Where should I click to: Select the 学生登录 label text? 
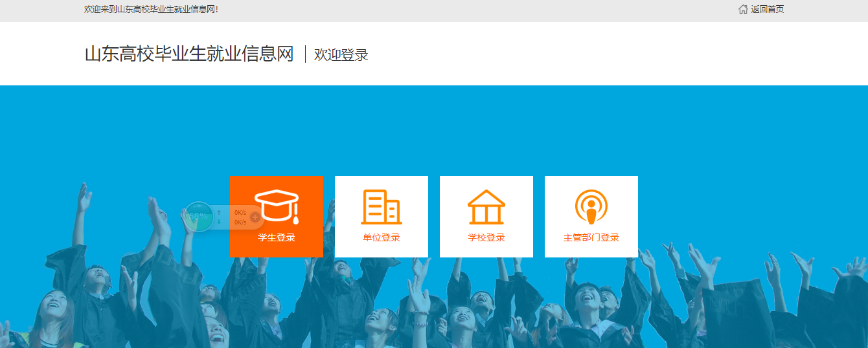pyautogui.click(x=277, y=237)
